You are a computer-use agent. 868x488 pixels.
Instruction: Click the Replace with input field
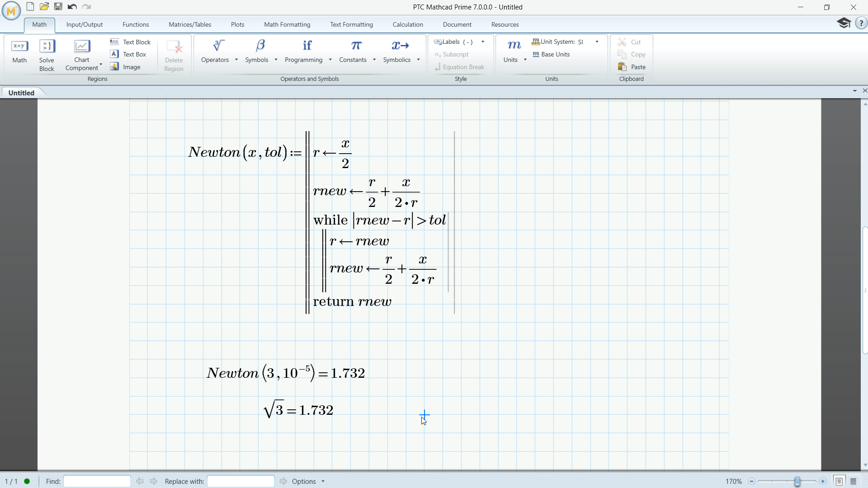pos(241,481)
